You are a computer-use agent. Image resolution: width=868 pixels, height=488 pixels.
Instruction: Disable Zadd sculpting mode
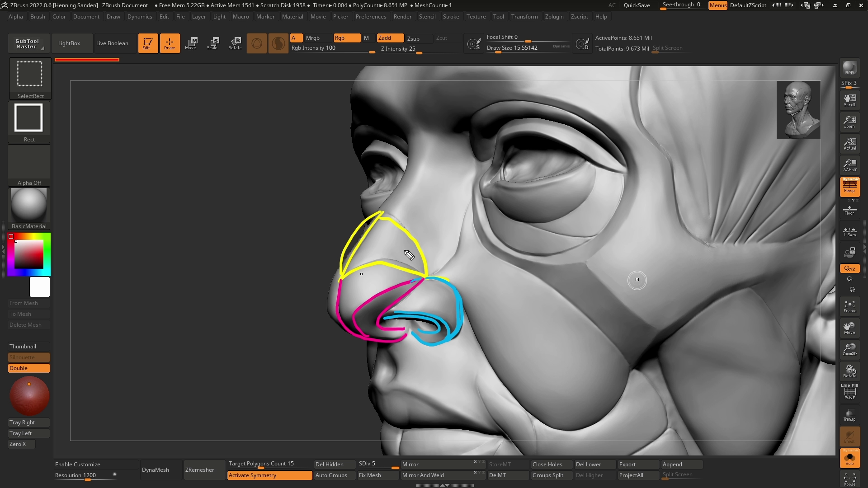pos(390,38)
